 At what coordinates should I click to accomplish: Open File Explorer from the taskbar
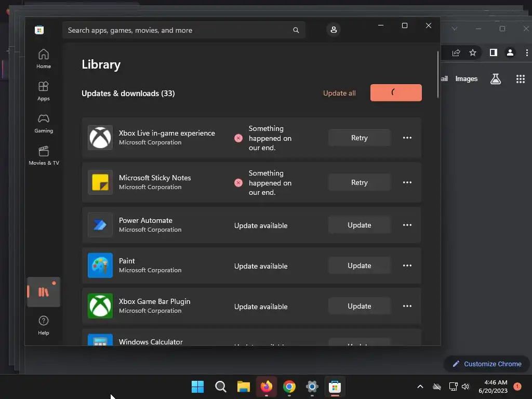tap(243, 387)
